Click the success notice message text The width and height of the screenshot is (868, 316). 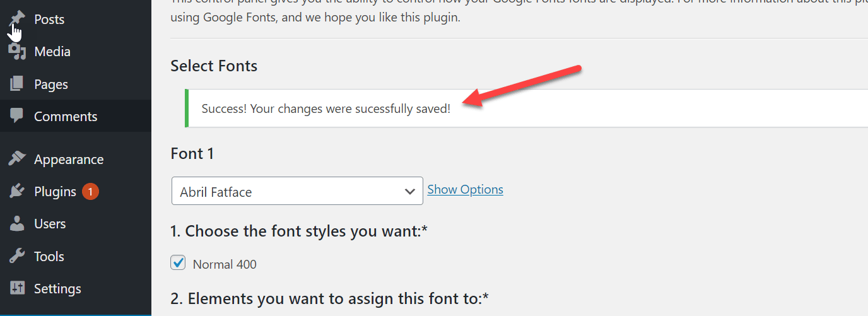325,109
